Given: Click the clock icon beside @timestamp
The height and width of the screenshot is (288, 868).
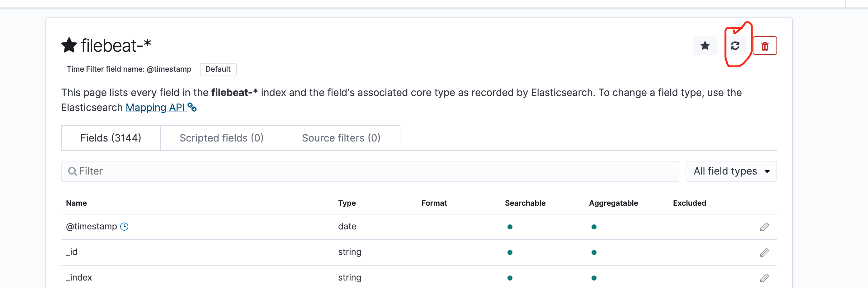Looking at the screenshot, I should coord(124,227).
